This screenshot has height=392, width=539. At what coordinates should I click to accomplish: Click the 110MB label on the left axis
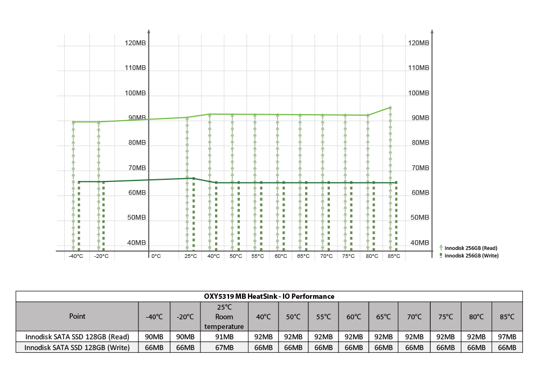click(x=135, y=68)
